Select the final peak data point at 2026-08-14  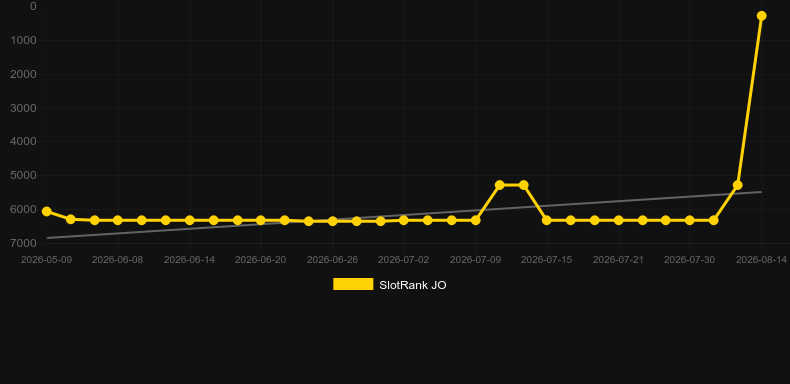pyautogui.click(x=761, y=16)
